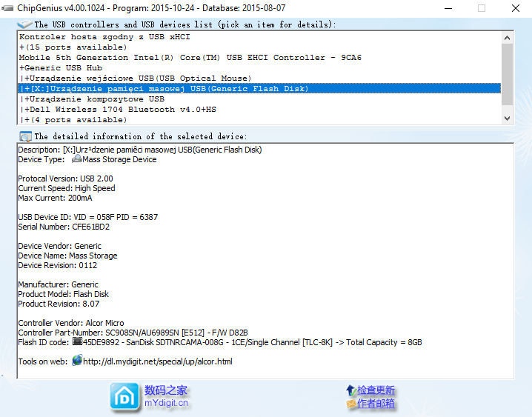Image resolution: width=532 pixels, height=417 pixels.
Task: Click the Description line in details
Action: coord(140,150)
